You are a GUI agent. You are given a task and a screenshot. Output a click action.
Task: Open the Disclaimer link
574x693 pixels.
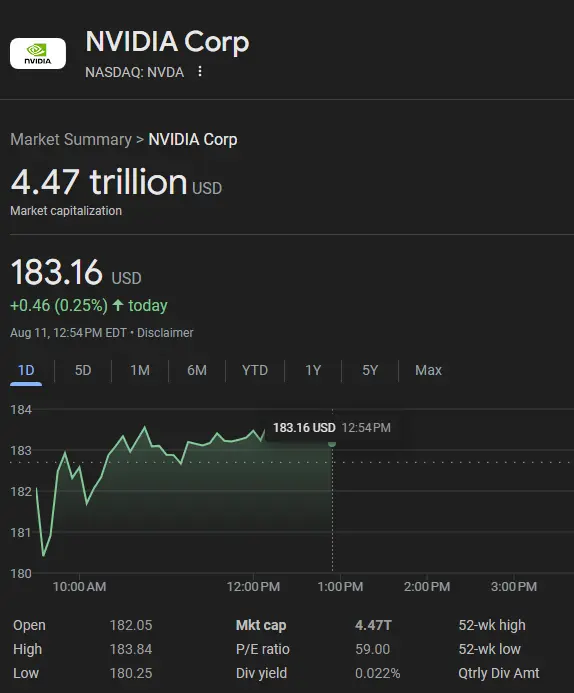(x=165, y=333)
